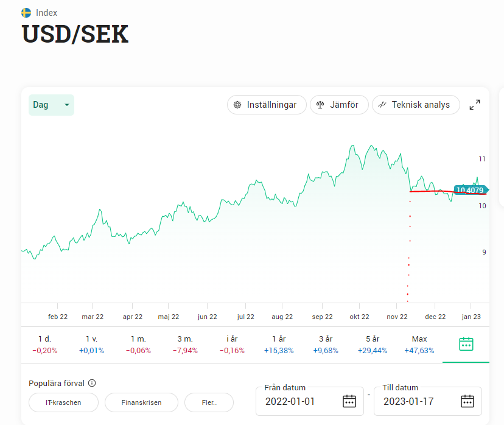Select the 1 år period tab
The height and width of the screenshot is (425, 504).
click(x=279, y=344)
